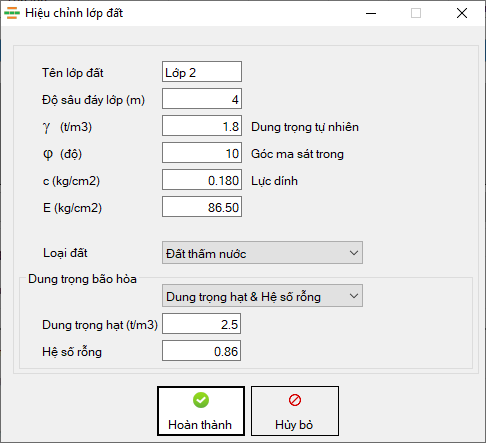The width and height of the screenshot is (486, 443).
Task: Cancel with the Hủy bỏ button
Action: point(295,411)
